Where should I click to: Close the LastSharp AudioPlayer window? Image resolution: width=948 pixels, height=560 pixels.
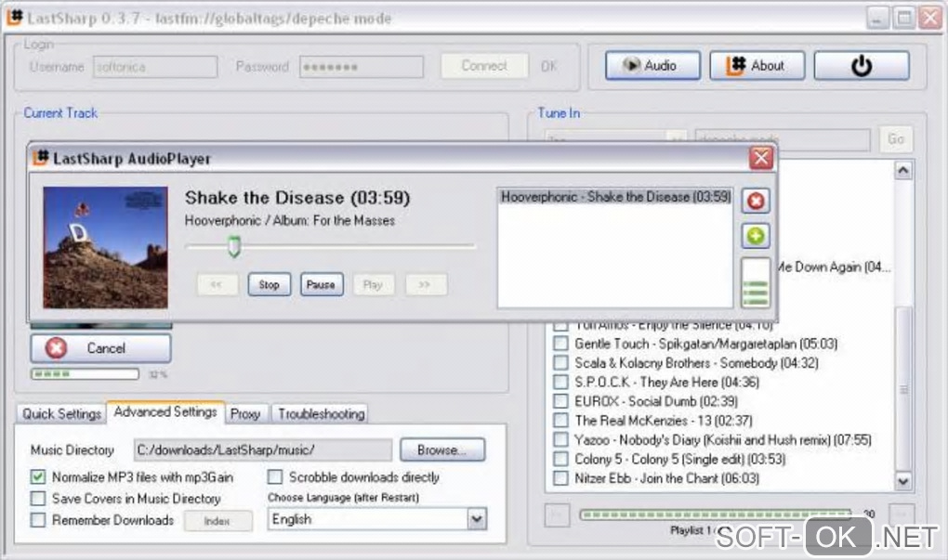click(x=760, y=158)
